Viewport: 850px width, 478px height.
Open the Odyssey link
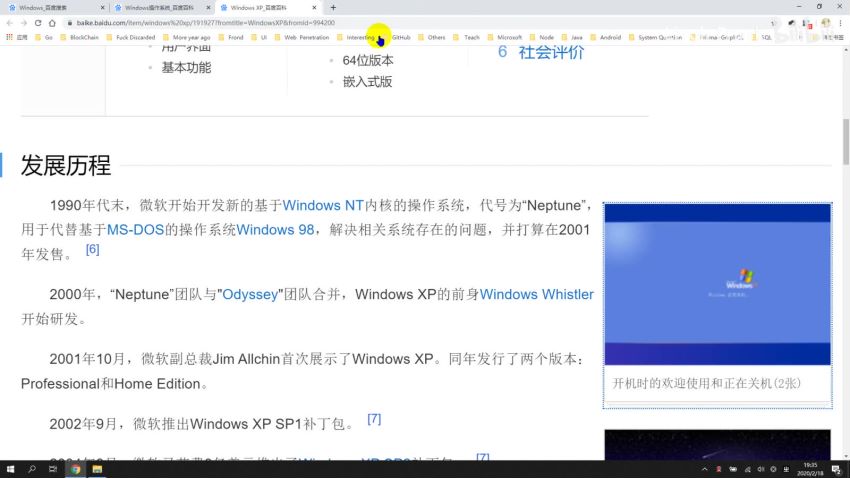point(250,294)
